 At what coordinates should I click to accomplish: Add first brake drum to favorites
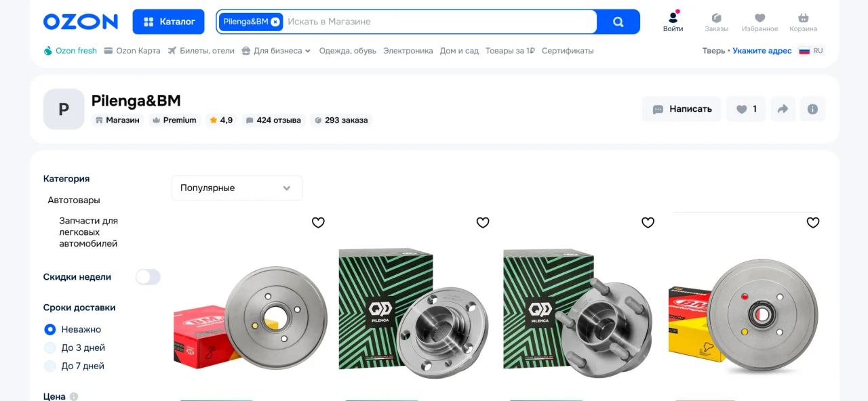[318, 223]
